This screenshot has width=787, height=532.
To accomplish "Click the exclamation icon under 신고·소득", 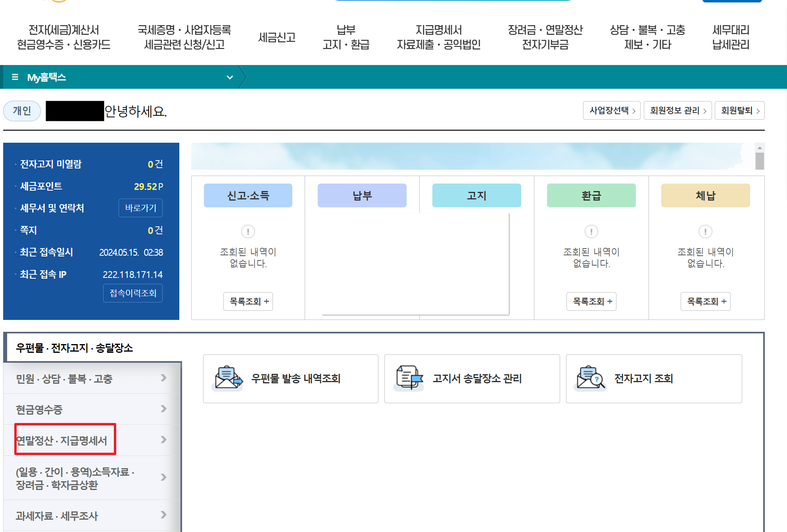I will click(248, 232).
